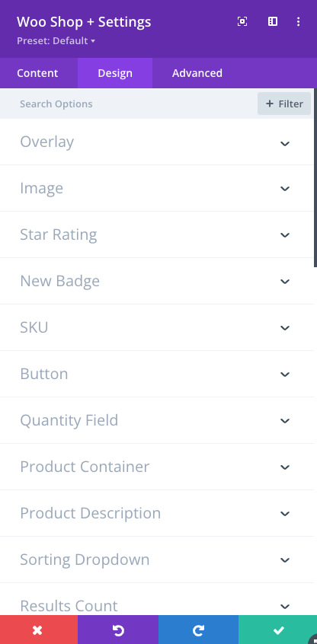Save changes with the green checkmark
317x644 pixels.
[278, 630]
